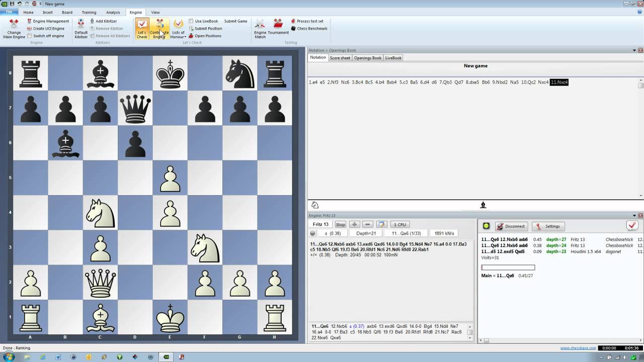
Task: Click the Add Kibitzer icon
Action: [92, 21]
